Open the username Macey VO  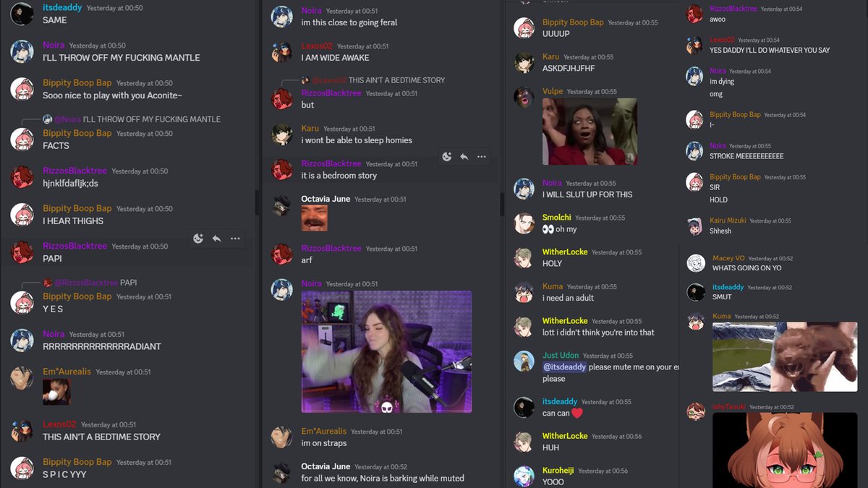click(728, 258)
